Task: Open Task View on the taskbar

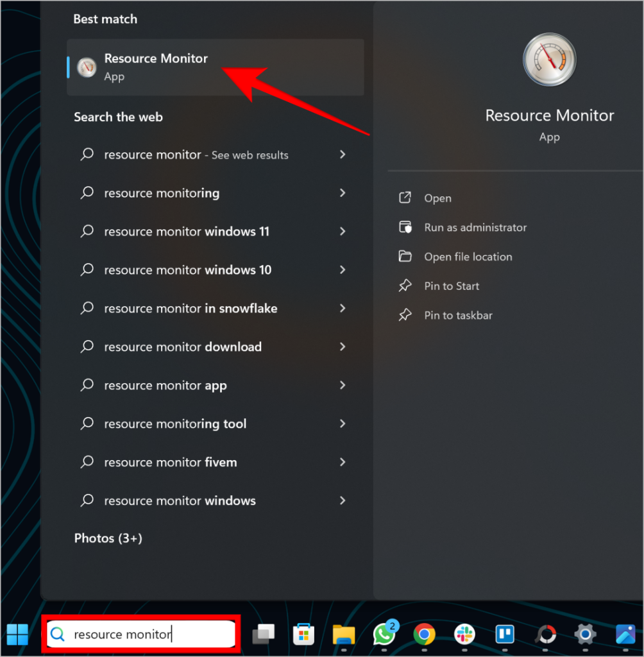Action: pos(264,634)
